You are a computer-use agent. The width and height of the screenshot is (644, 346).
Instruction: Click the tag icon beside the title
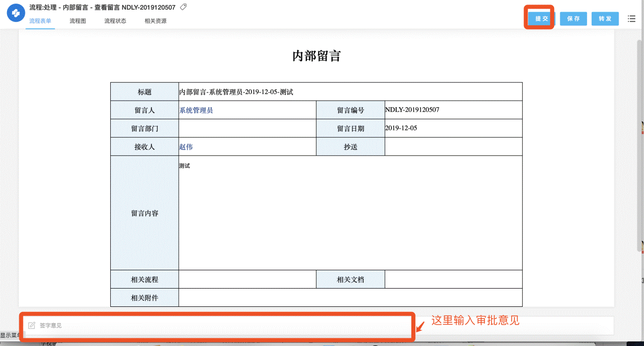coord(183,7)
